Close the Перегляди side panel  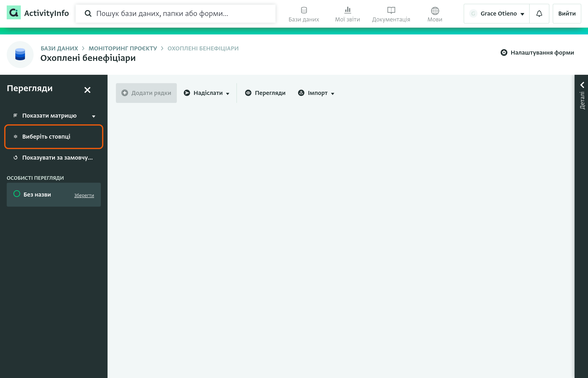pyautogui.click(x=87, y=90)
